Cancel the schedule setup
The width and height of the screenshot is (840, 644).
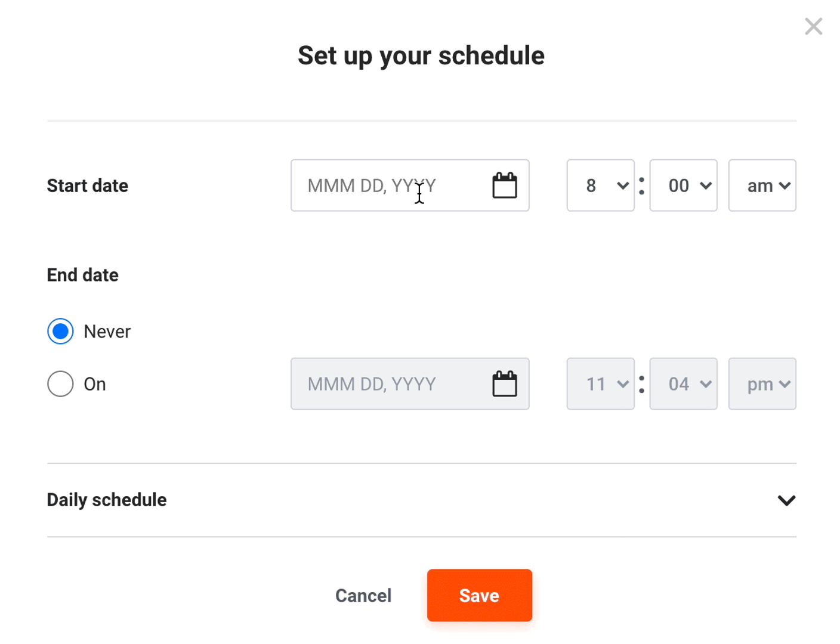pyautogui.click(x=363, y=595)
